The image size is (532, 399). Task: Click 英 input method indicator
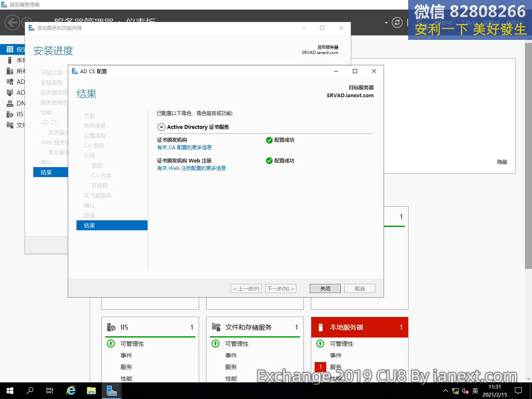(475, 391)
